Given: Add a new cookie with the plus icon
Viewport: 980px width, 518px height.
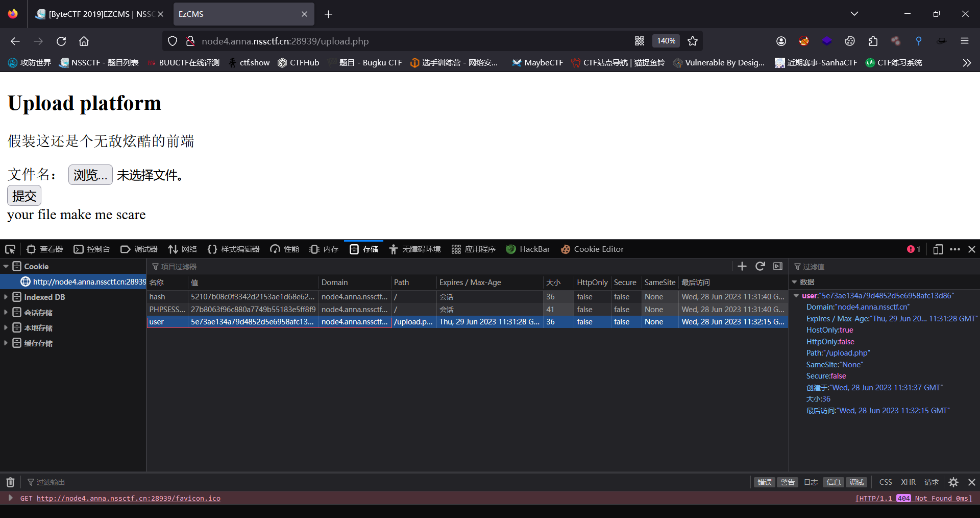Looking at the screenshot, I should 742,266.
